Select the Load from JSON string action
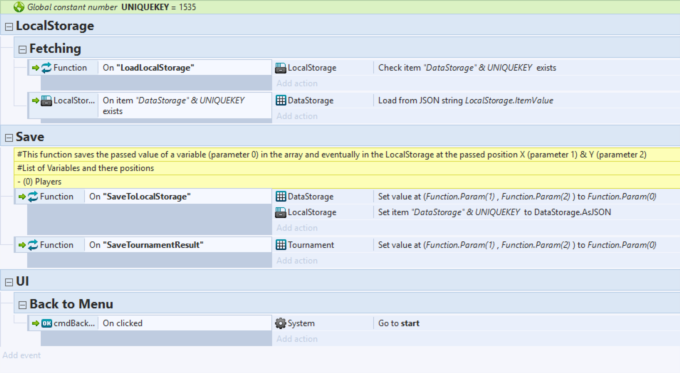Screen dimensions: 680x373 click(x=465, y=100)
